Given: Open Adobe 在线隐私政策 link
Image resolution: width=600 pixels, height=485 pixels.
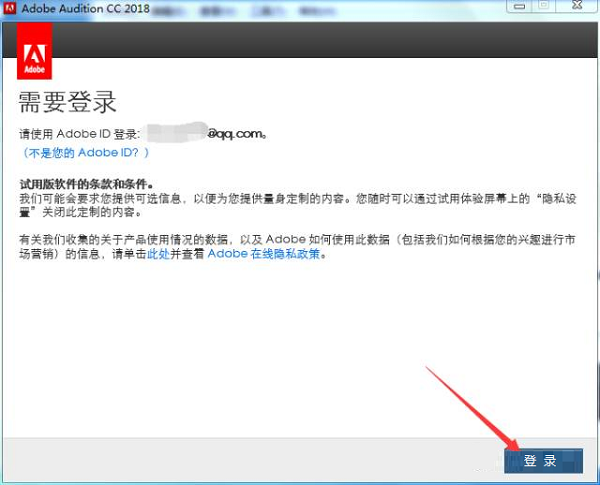Looking at the screenshot, I should coord(264,254).
